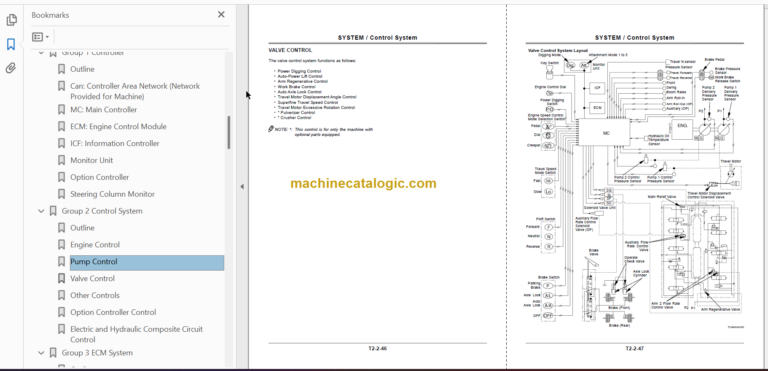768x371 pixels.
Task: Open the Attachments paperclip panel icon
Action: pos(11,68)
